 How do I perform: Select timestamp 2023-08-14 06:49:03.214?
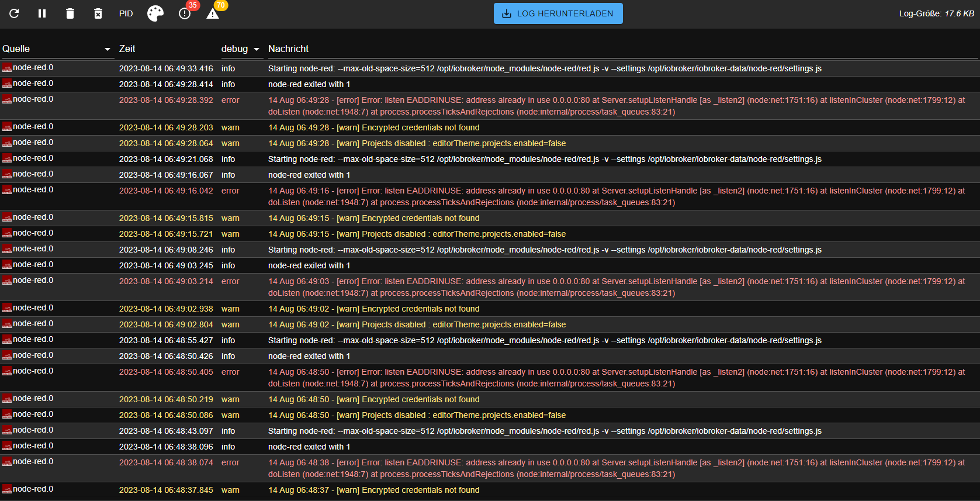point(166,281)
